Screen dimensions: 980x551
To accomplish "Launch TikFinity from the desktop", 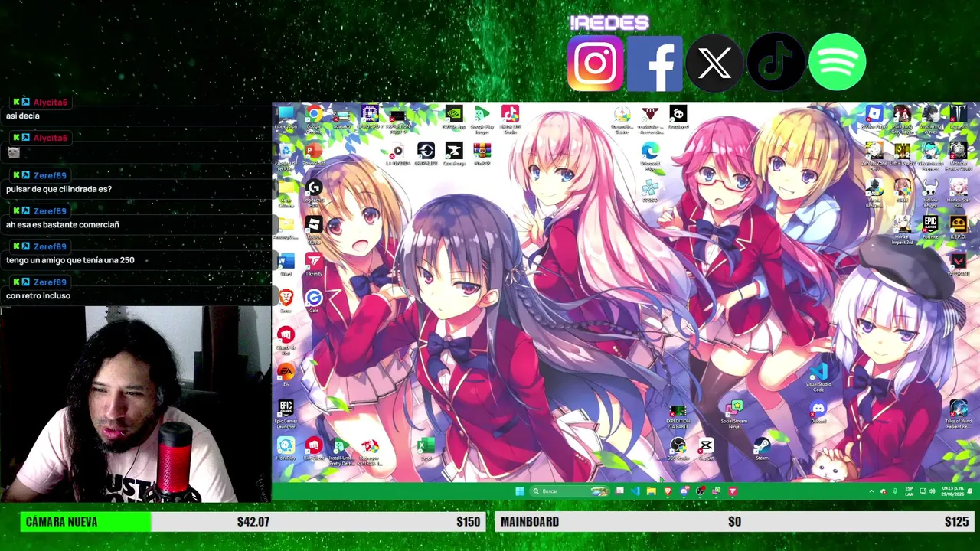I will coord(314,264).
